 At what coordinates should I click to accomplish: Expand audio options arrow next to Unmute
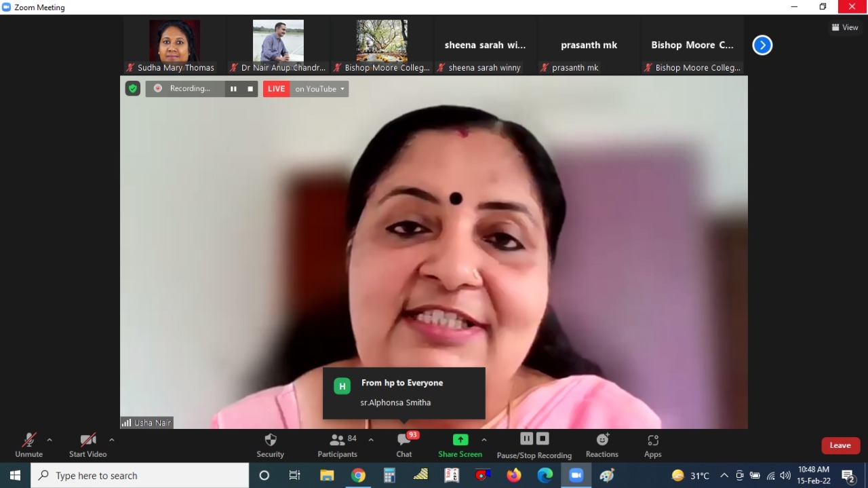[50, 440]
